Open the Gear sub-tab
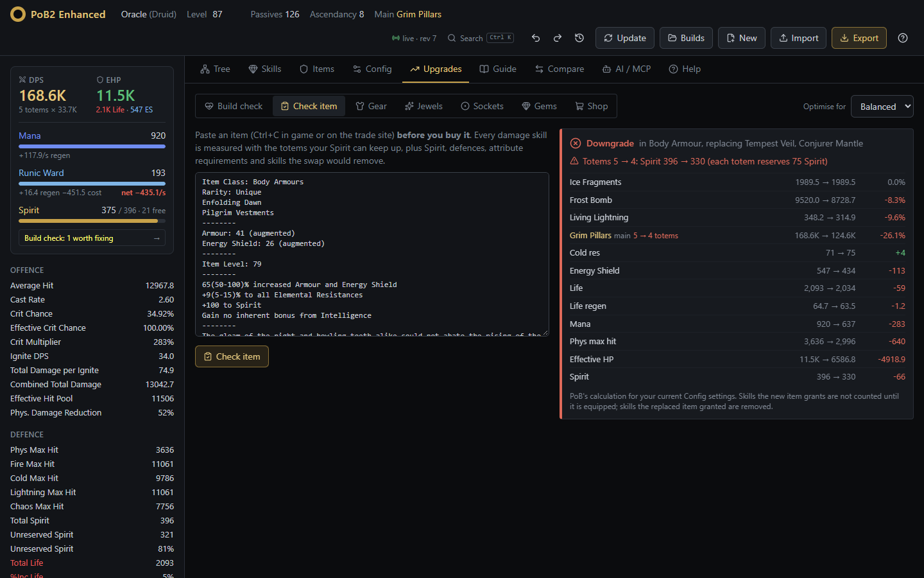Image resolution: width=924 pixels, height=578 pixels. [x=371, y=106]
